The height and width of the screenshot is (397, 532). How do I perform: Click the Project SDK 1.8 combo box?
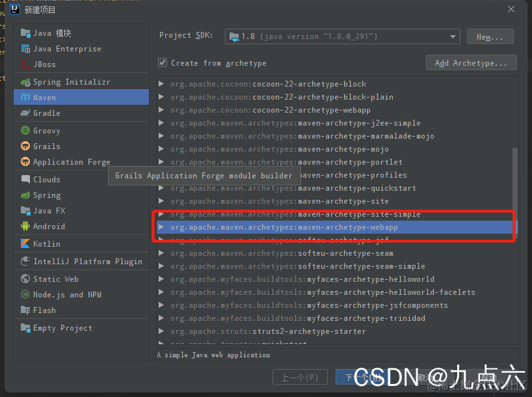342,36
